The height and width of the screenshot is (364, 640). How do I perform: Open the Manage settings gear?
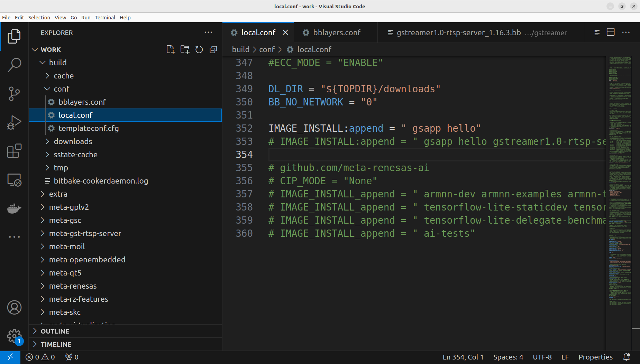(x=14, y=336)
